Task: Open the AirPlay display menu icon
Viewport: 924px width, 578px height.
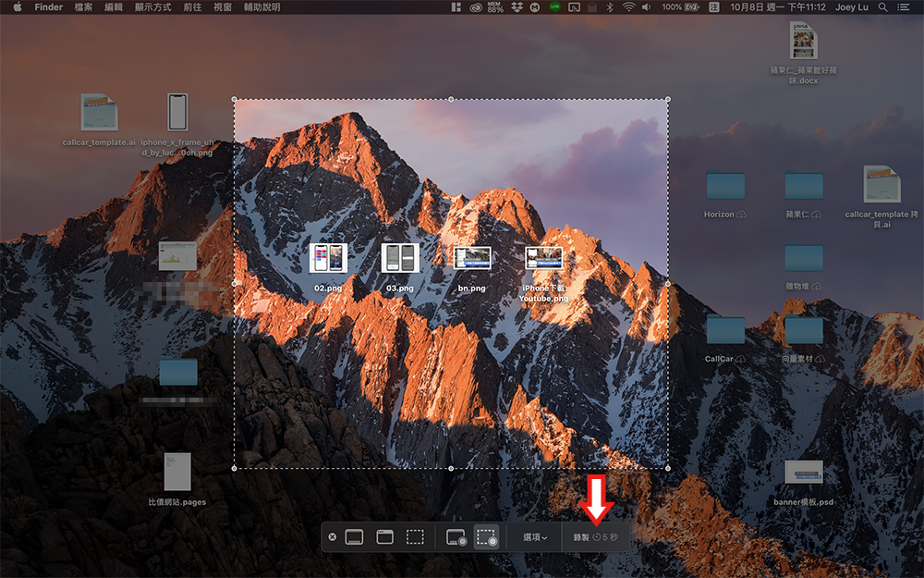Action: tap(574, 7)
